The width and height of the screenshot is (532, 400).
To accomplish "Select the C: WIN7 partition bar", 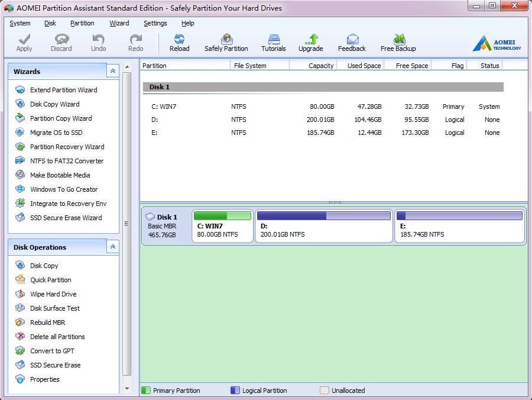I will click(x=223, y=226).
